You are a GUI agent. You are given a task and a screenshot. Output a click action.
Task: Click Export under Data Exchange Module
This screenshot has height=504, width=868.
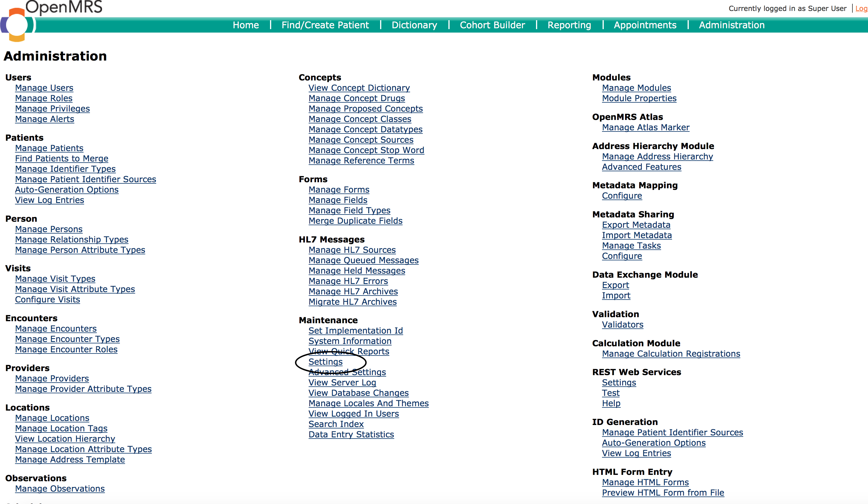[616, 285]
